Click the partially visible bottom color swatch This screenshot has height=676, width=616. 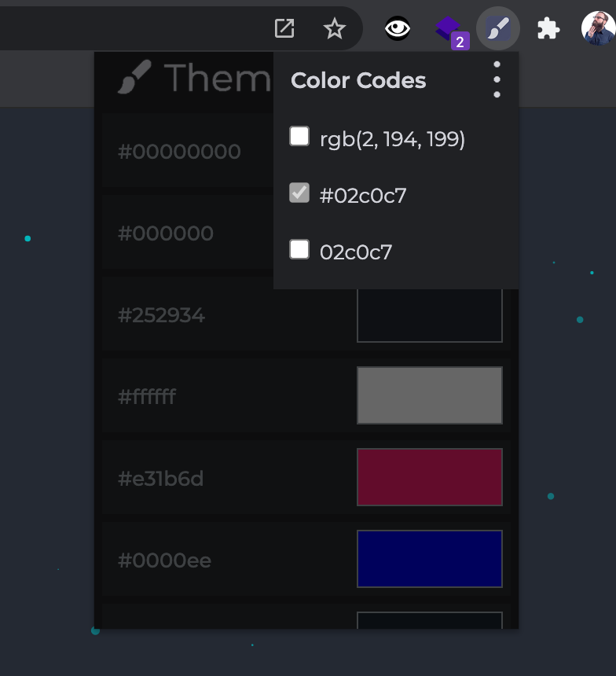click(x=430, y=620)
